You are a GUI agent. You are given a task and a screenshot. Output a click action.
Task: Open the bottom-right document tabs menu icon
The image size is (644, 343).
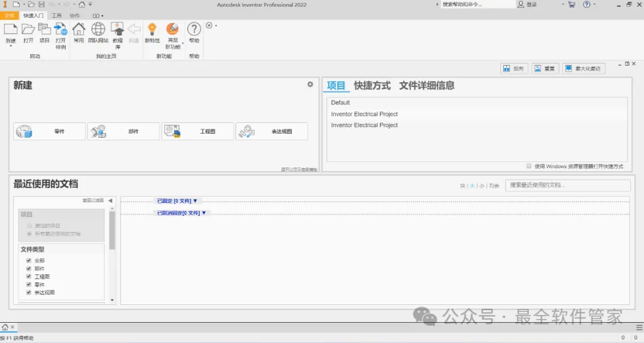639,327
